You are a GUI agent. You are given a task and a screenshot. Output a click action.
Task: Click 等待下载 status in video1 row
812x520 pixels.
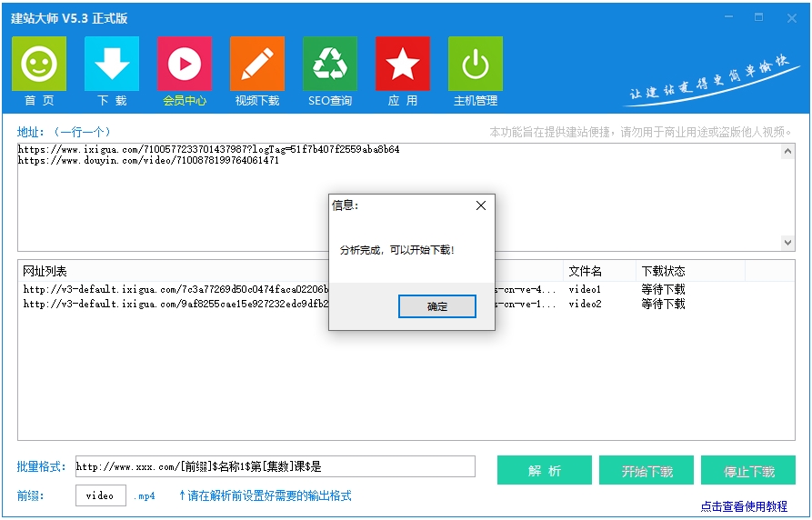664,289
